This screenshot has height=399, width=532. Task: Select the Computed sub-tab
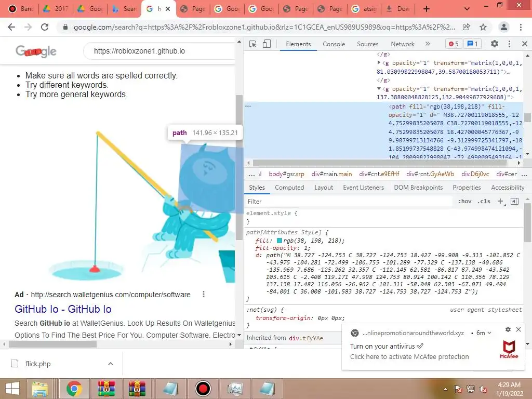click(289, 188)
